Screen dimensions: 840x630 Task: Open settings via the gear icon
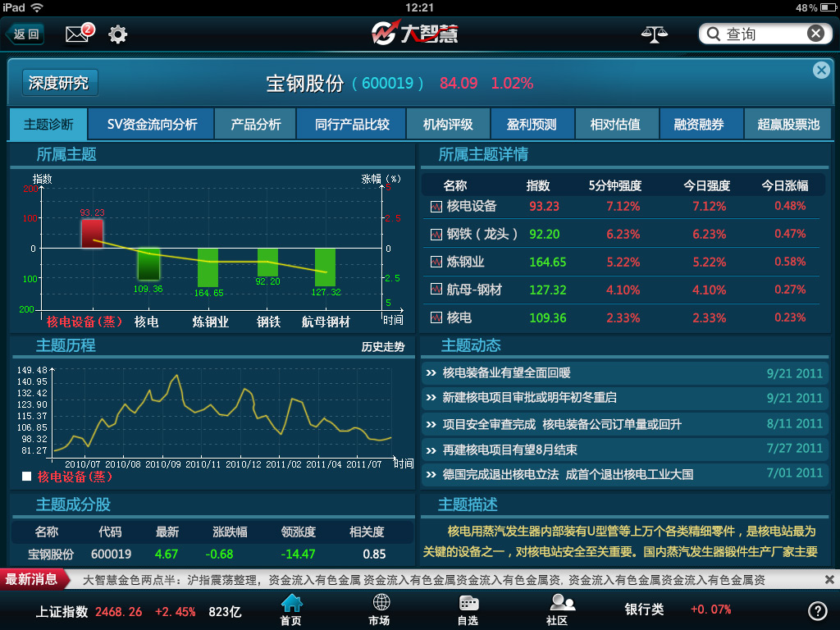(118, 34)
